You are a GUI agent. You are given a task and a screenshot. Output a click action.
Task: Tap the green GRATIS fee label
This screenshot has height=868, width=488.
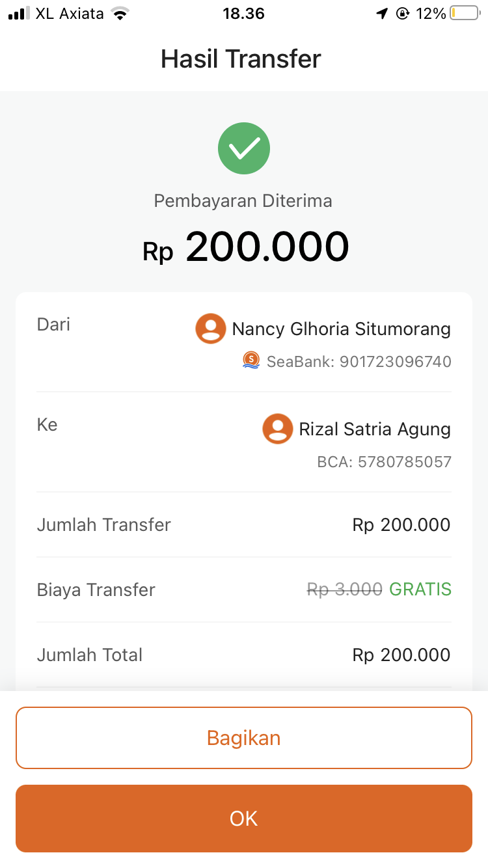coord(420,590)
